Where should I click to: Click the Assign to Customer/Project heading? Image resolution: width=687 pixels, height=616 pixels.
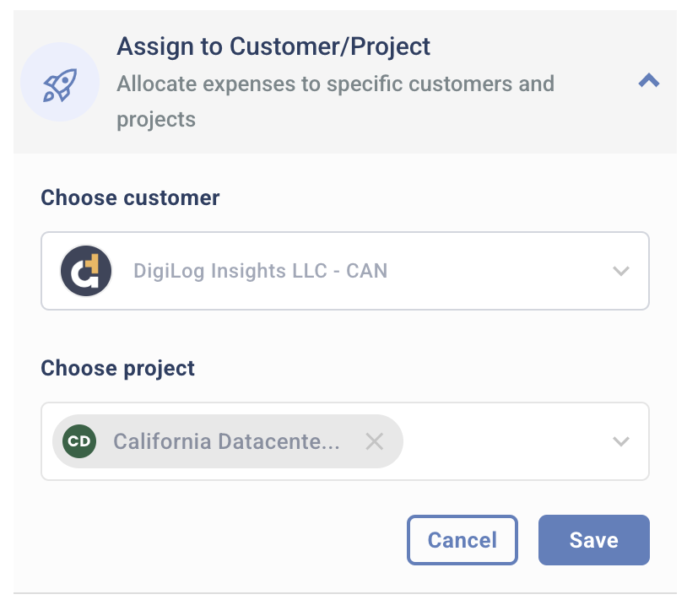(x=273, y=46)
